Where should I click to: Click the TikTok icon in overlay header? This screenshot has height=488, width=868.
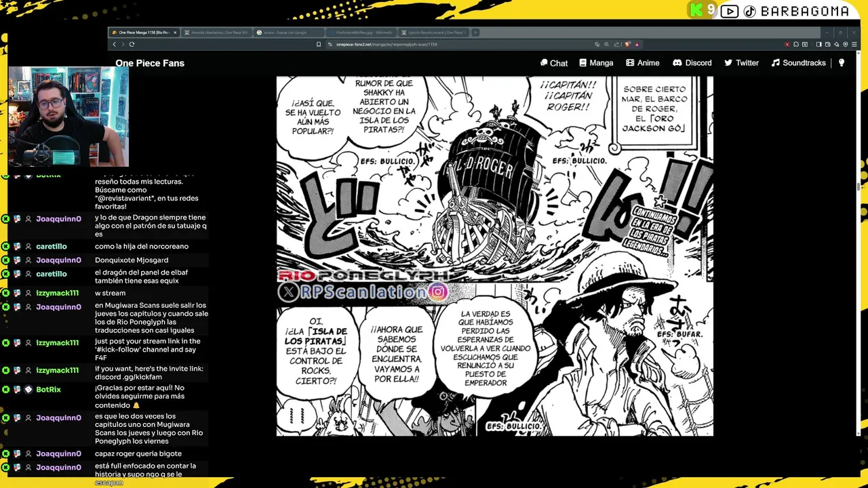[749, 11]
